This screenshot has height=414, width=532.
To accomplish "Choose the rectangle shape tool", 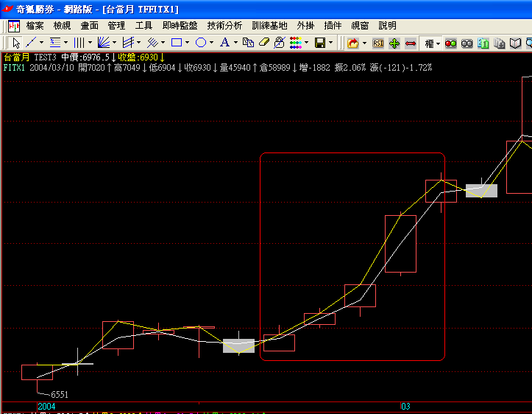I will click(x=177, y=43).
